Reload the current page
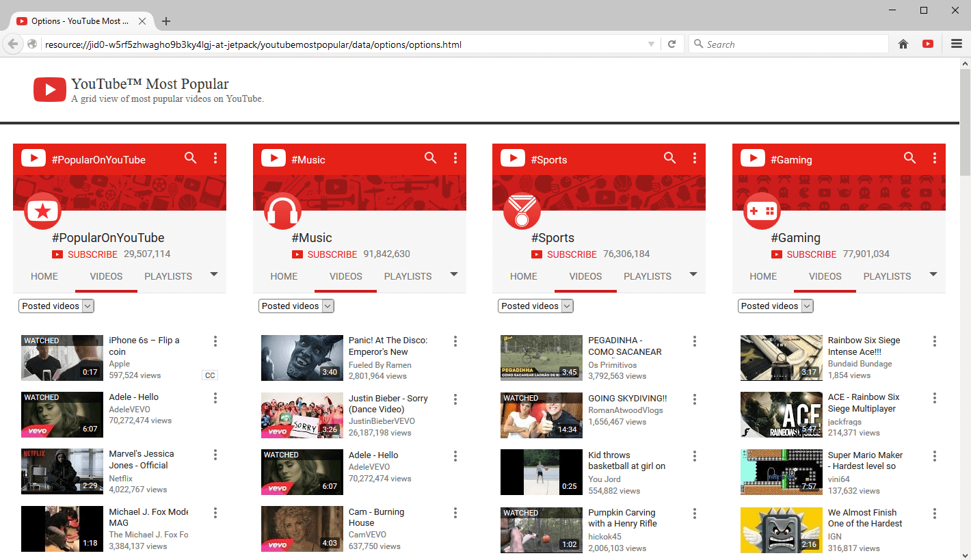This screenshot has height=560, width=971. point(671,44)
